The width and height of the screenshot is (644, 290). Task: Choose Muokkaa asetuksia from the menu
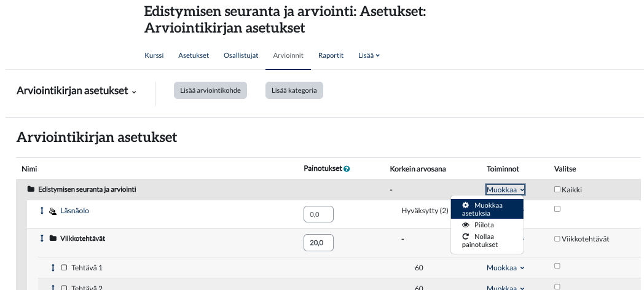point(487,209)
